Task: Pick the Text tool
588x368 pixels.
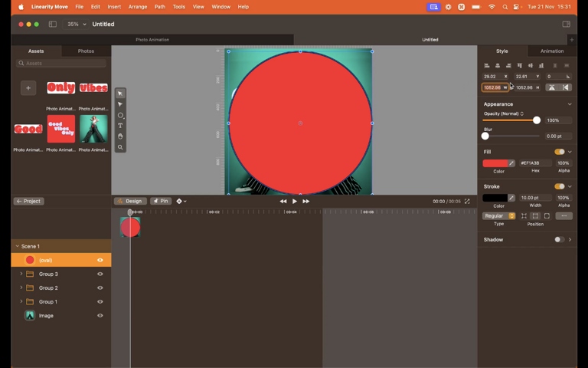Action: pos(120,126)
